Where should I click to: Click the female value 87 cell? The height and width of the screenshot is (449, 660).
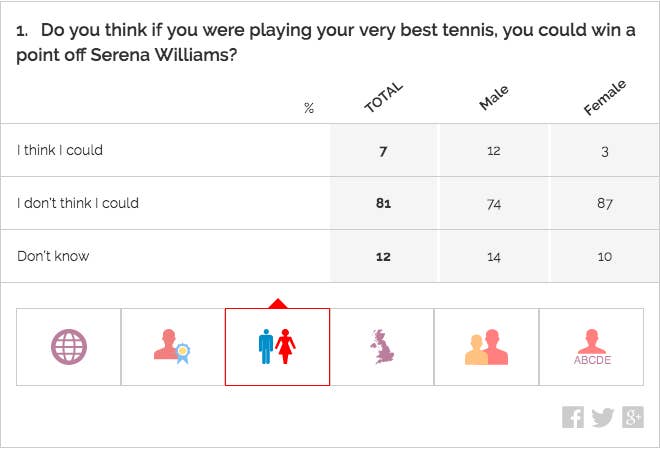pyautogui.click(x=605, y=203)
